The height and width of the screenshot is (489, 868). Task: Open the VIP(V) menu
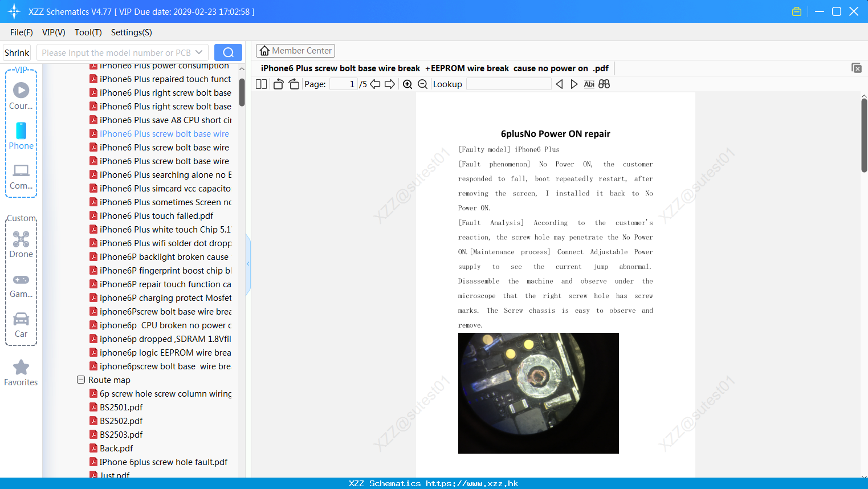pos(54,32)
